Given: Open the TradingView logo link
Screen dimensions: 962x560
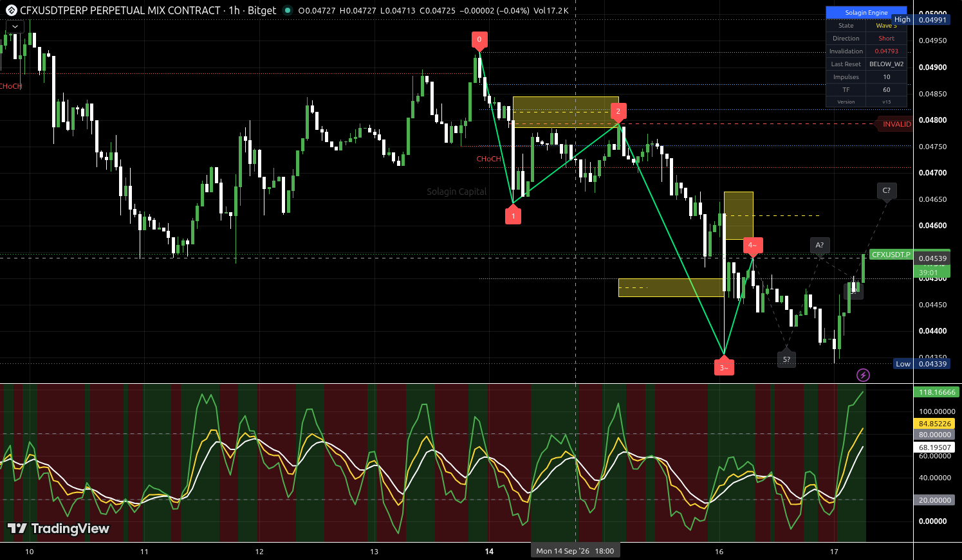Looking at the screenshot, I should pos(59,528).
